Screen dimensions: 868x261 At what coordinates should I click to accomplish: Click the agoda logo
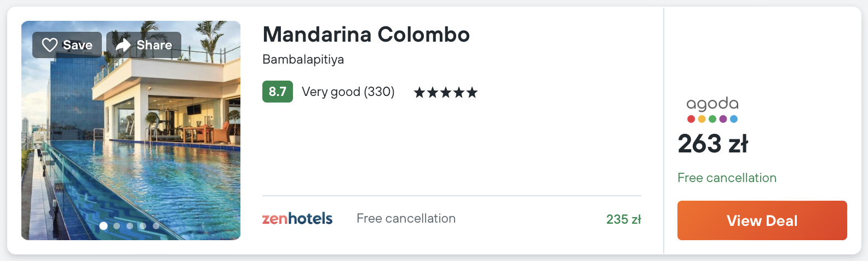tap(712, 110)
